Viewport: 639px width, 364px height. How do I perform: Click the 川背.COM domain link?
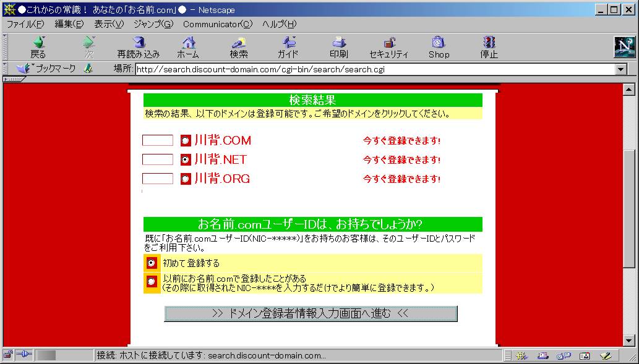[223, 140]
